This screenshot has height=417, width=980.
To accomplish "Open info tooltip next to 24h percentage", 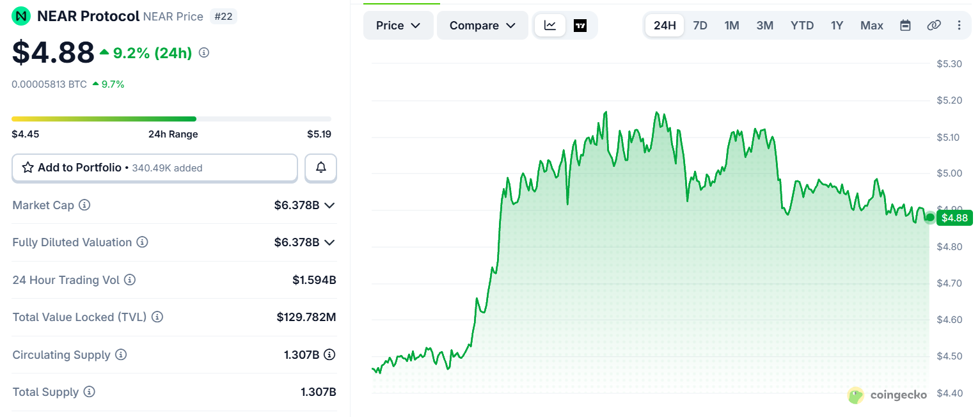I will pos(204,52).
